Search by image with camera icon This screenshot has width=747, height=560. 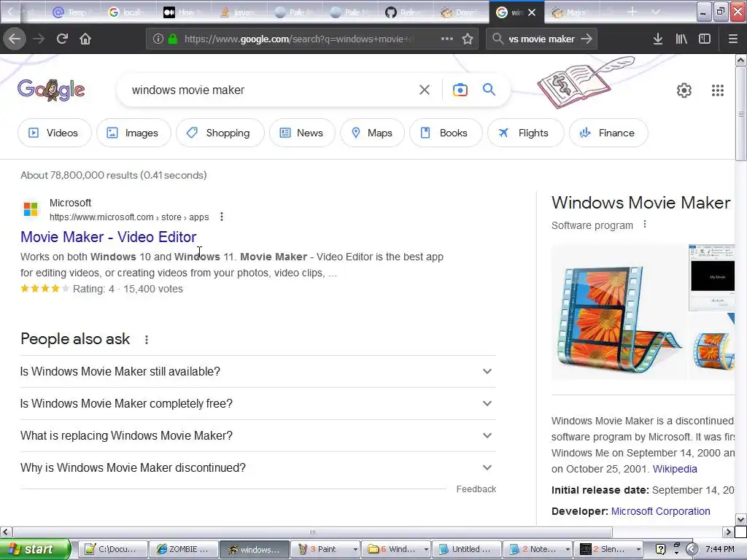click(460, 90)
